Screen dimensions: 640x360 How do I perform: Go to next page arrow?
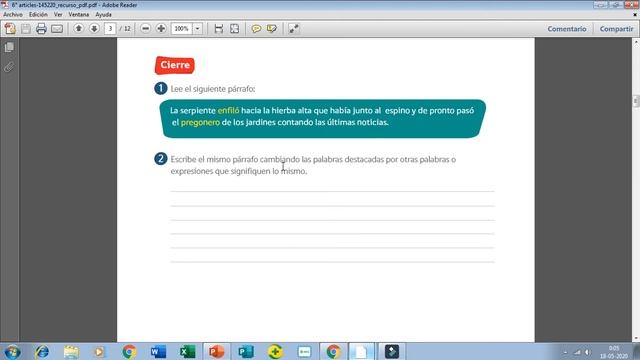click(x=94, y=29)
